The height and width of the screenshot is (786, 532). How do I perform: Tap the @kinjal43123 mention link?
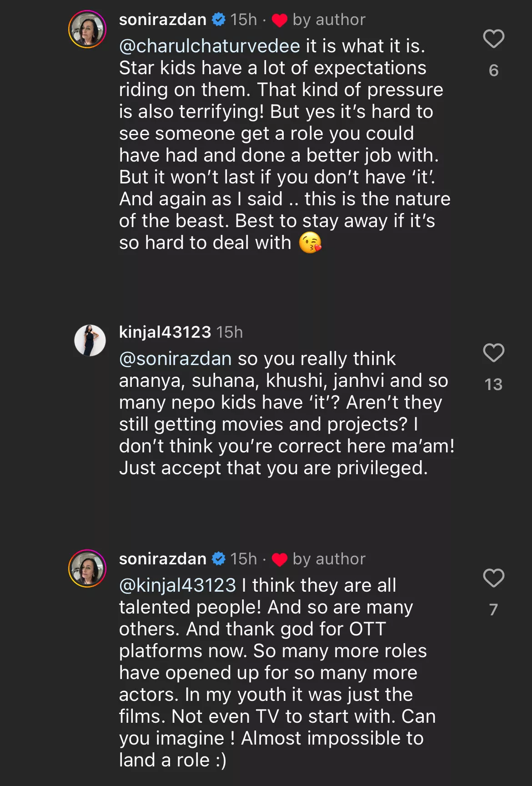pos(178,585)
